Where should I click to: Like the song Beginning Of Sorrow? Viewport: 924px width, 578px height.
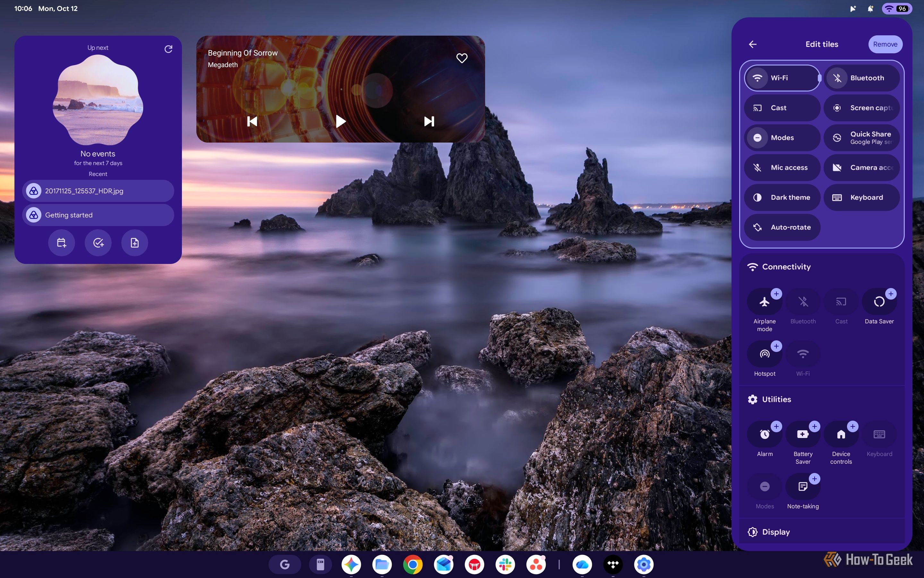click(462, 58)
